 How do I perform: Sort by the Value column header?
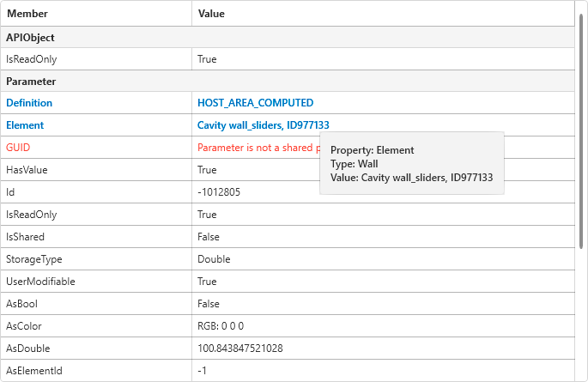click(211, 14)
